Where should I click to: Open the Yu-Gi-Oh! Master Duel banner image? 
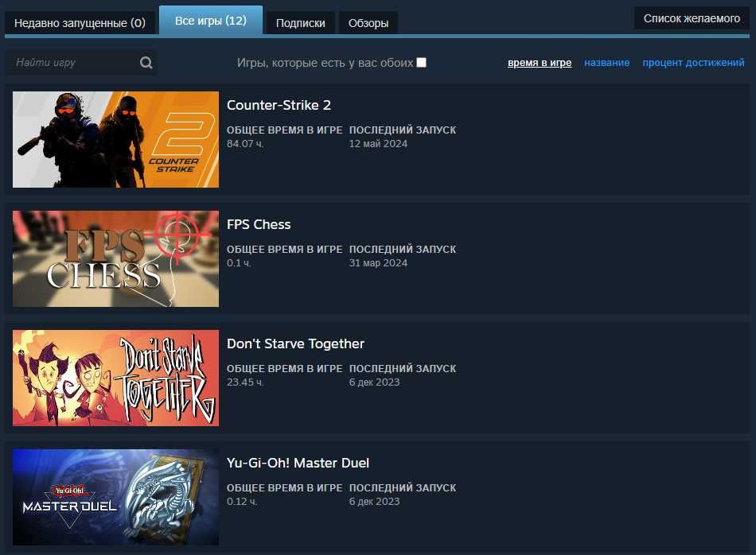(x=115, y=497)
